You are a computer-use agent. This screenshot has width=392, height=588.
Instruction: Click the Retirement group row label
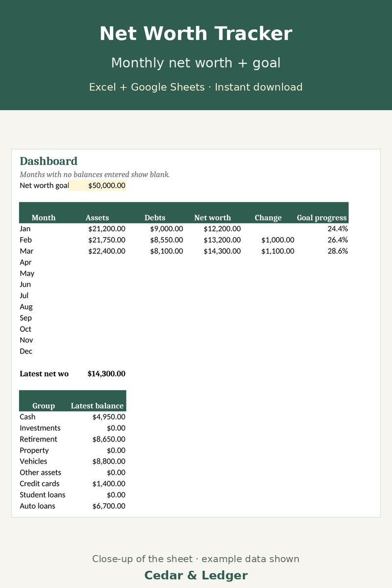click(x=38, y=439)
